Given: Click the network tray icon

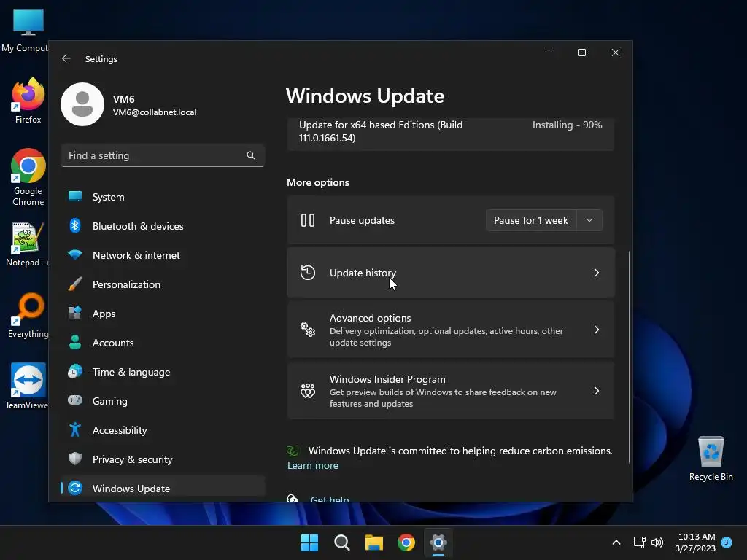Looking at the screenshot, I should pyautogui.click(x=639, y=542).
